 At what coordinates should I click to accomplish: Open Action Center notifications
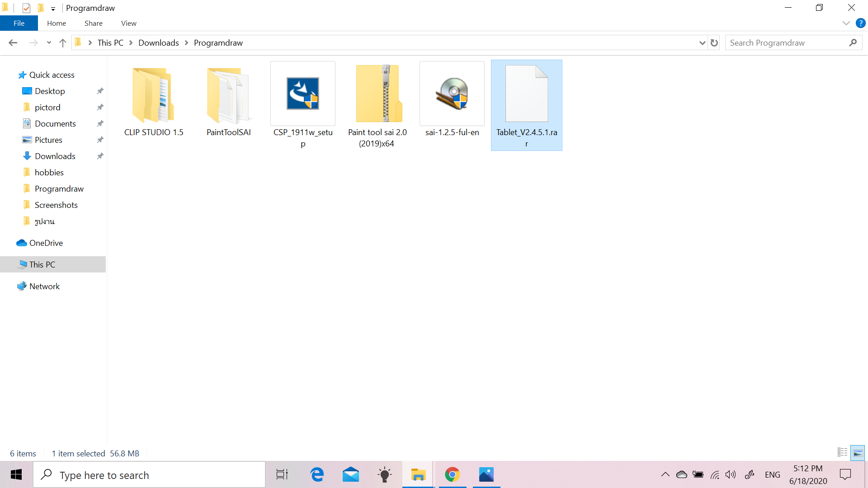pyautogui.click(x=845, y=474)
